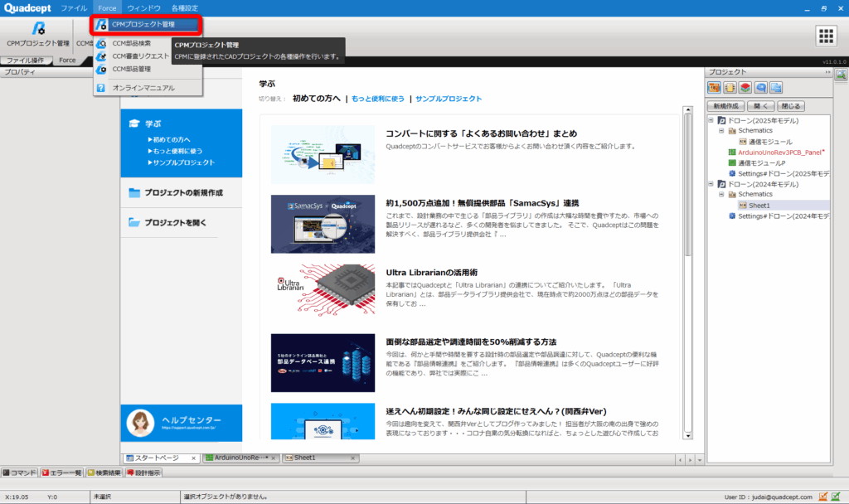The image size is (849, 504).
Task: Click the CPMプロジェクト管理 ribbon icon
Action: [x=38, y=29]
